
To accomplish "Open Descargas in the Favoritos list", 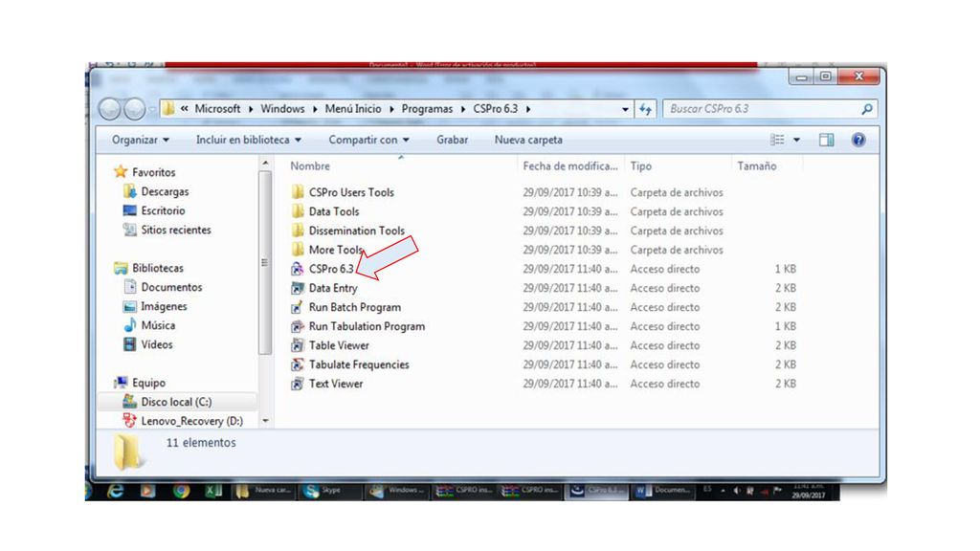I will click(165, 191).
